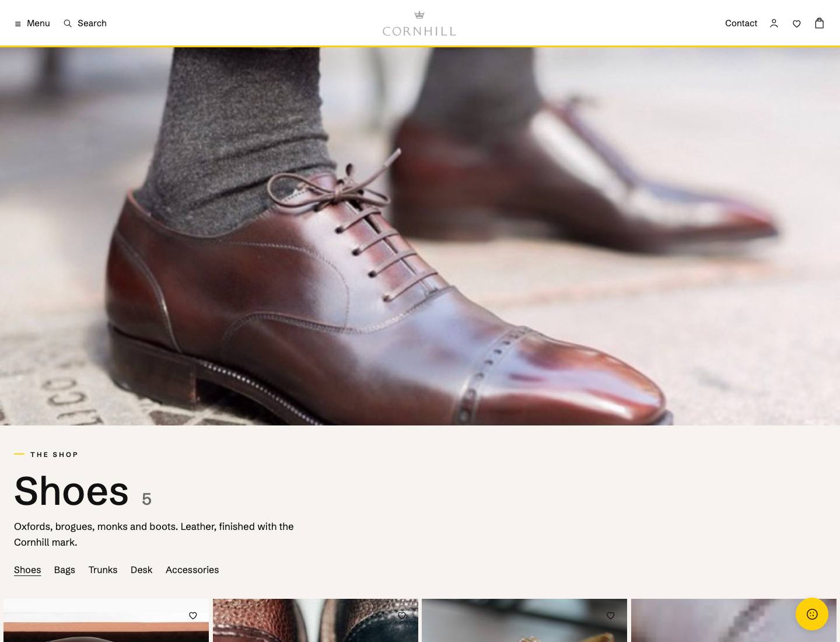Open the first product thumbnail

[x=106, y=620]
